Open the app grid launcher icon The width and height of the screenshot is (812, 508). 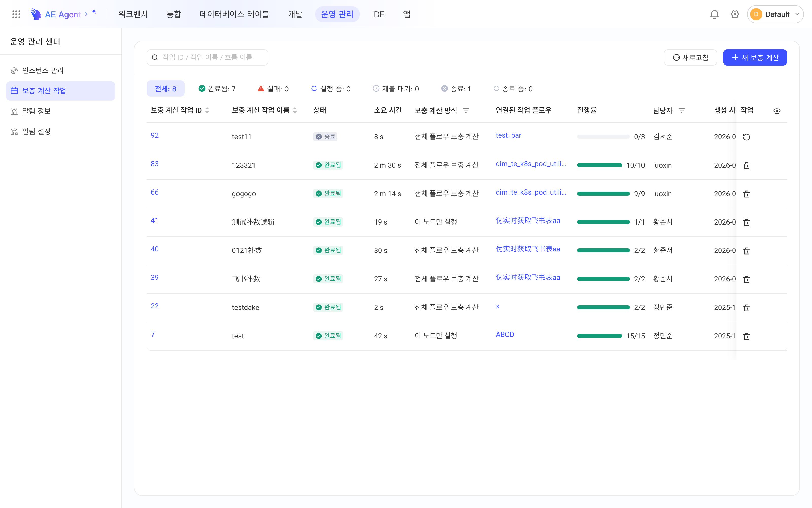pyautogui.click(x=16, y=14)
